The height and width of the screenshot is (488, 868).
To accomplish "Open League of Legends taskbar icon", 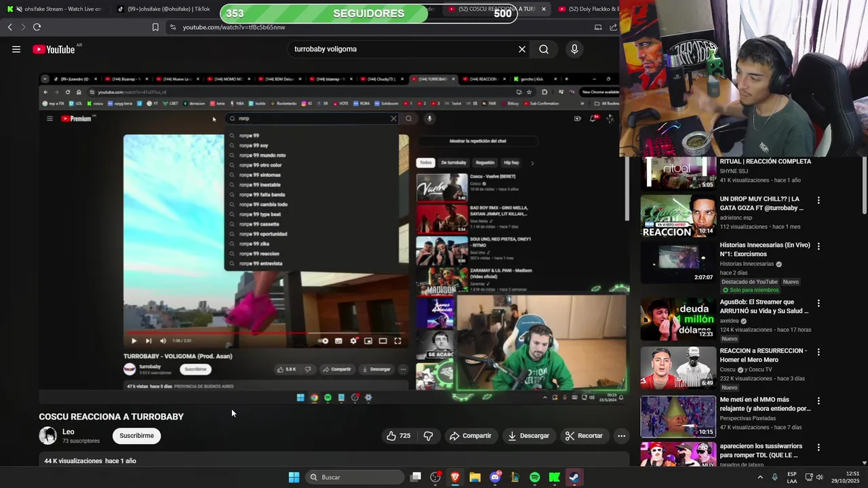I will [515, 477].
